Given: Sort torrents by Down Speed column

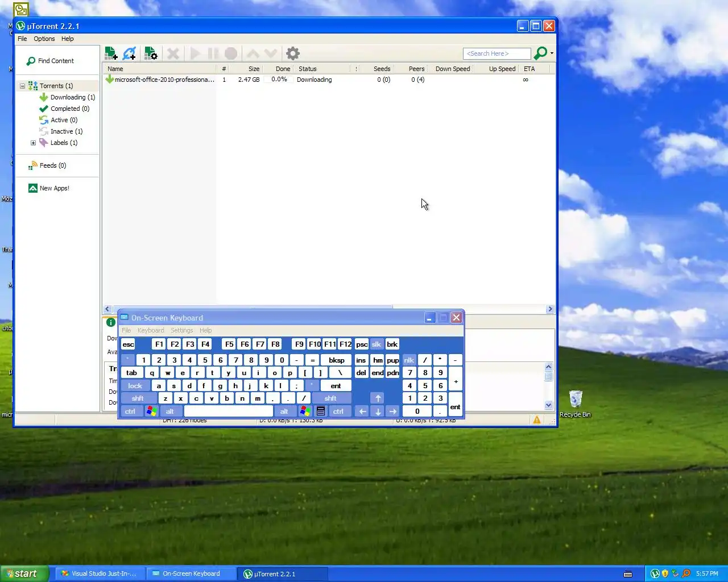Looking at the screenshot, I should [x=450, y=69].
